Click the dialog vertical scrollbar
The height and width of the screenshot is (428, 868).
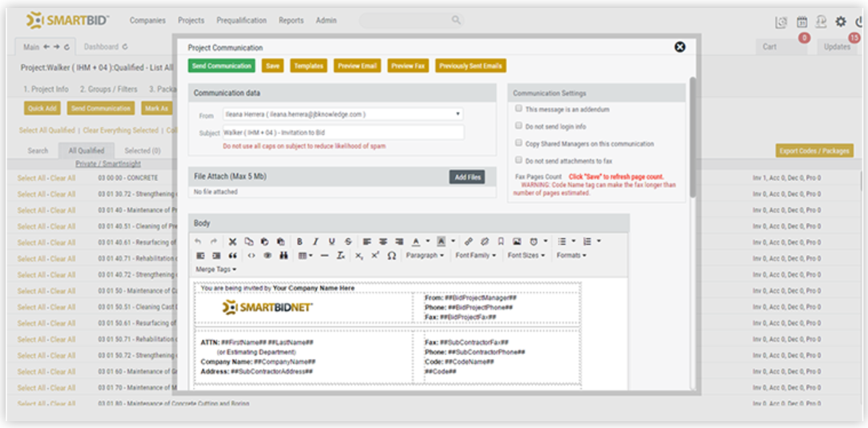[693, 136]
